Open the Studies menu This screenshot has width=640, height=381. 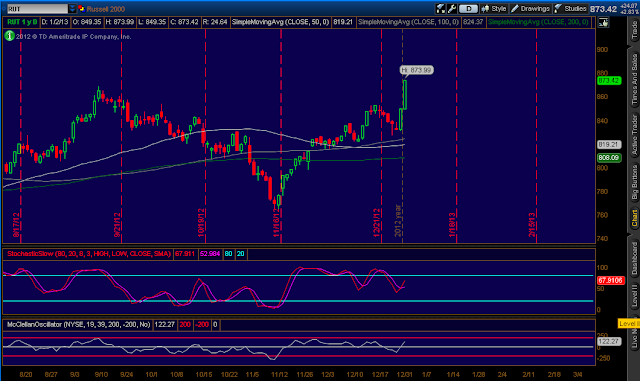click(x=571, y=9)
